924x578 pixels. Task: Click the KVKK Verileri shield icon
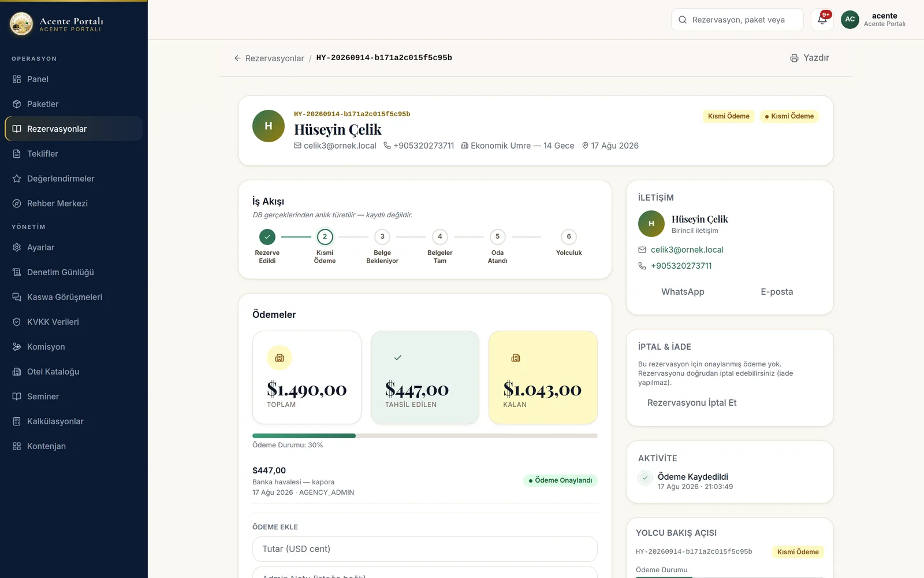tap(17, 322)
